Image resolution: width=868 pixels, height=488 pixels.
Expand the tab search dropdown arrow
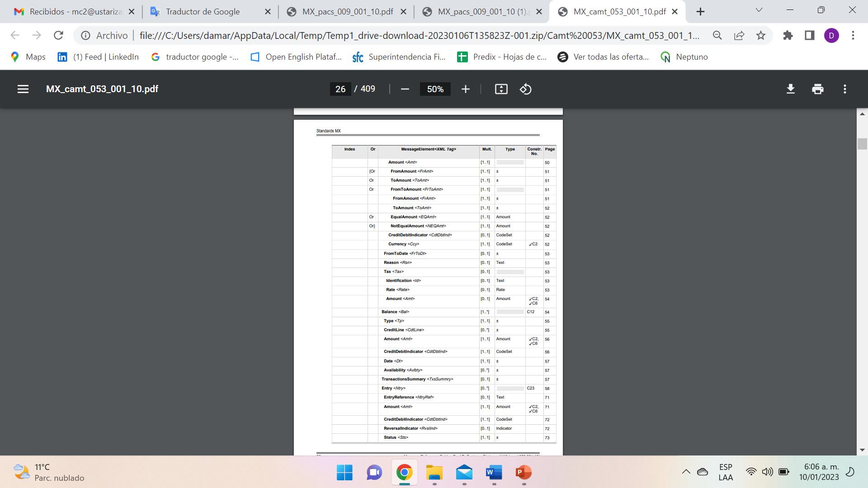(x=759, y=10)
